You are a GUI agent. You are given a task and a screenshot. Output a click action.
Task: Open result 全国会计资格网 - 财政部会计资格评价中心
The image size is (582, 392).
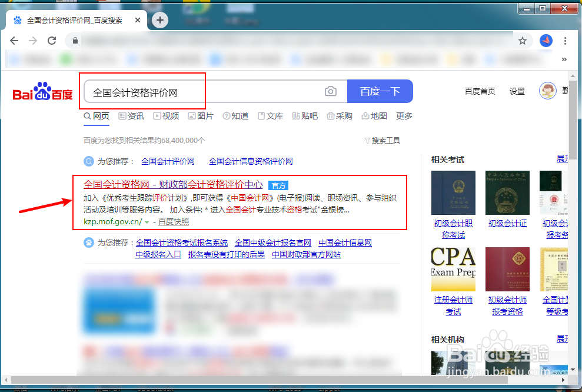click(x=173, y=184)
